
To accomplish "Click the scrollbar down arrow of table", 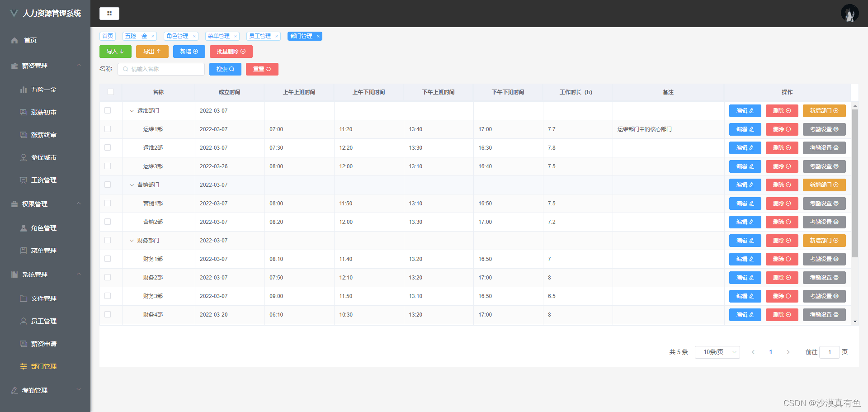I will pyautogui.click(x=855, y=322).
